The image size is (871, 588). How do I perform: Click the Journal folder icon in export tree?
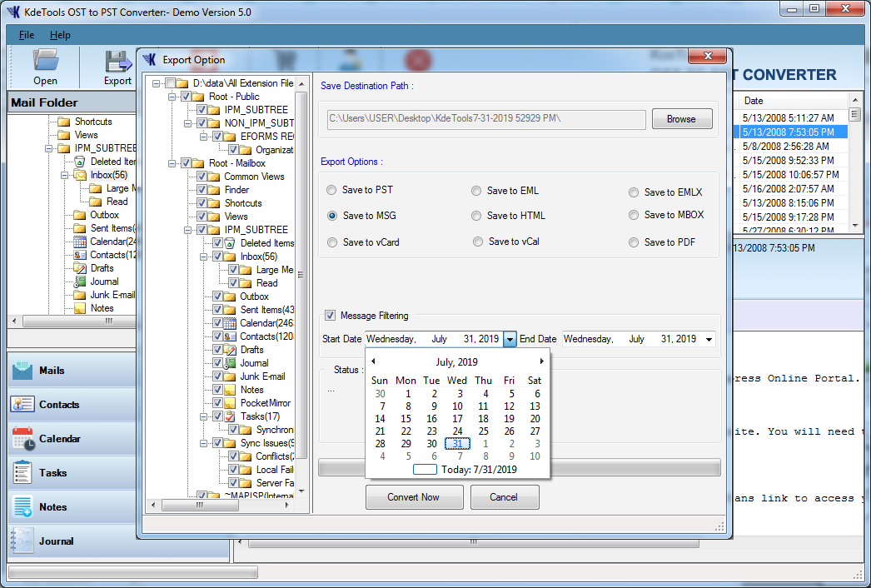click(x=230, y=363)
